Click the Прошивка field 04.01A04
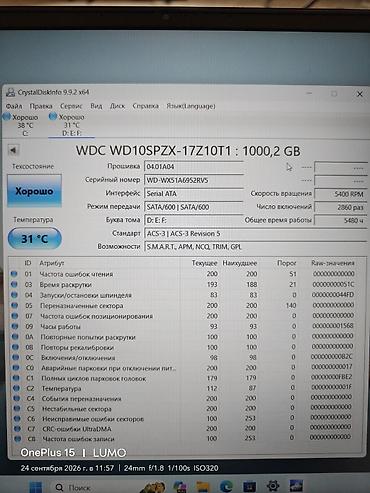The image size is (370, 493). 194,167
